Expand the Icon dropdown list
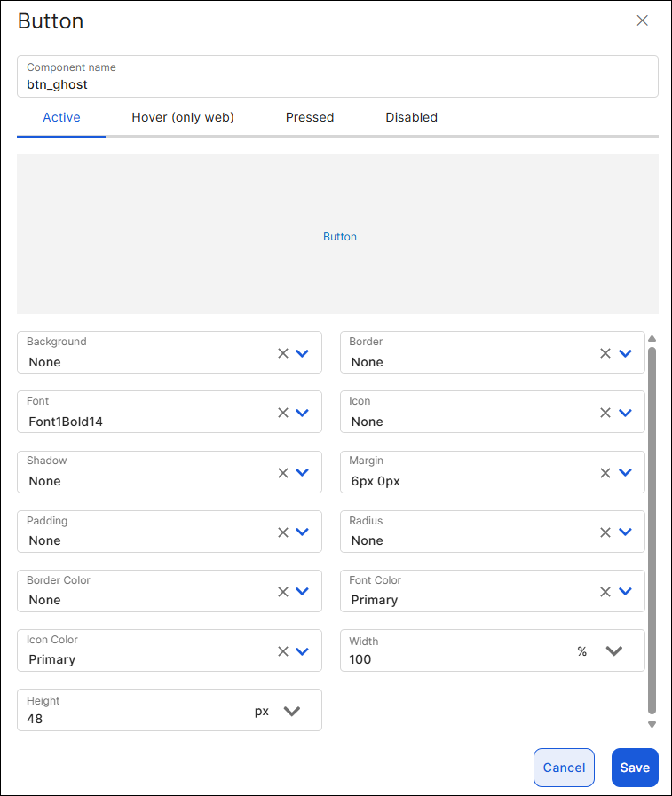Screen dimensions: 672x796 (625, 413)
